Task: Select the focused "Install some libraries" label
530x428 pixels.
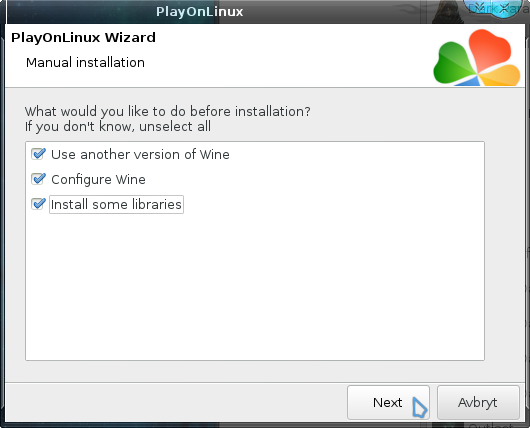Action: pos(116,205)
